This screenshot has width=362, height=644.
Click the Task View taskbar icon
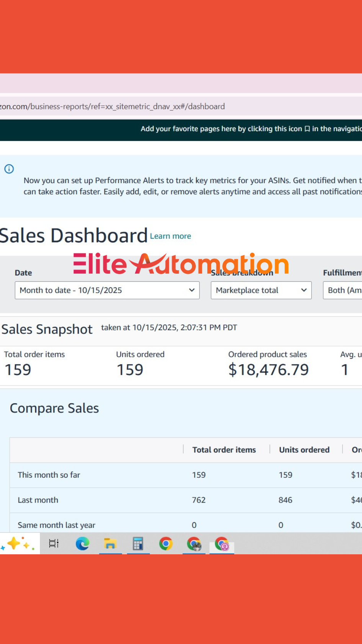(x=54, y=544)
